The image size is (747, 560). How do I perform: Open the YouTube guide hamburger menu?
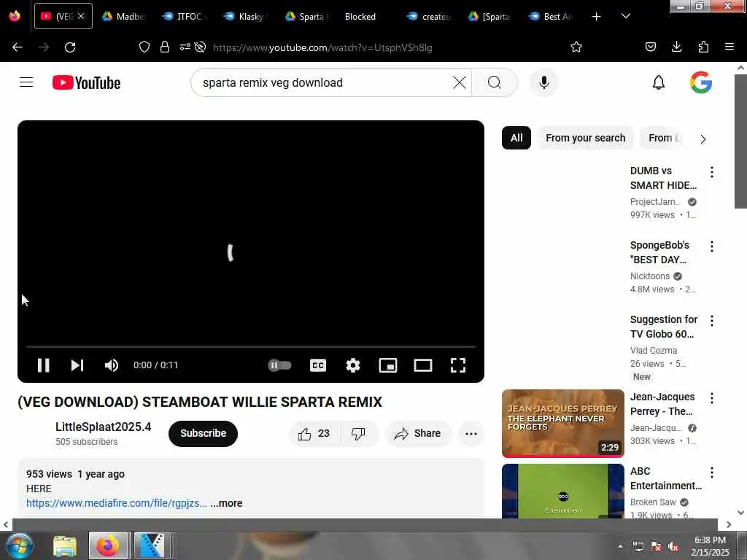(26, 82)
